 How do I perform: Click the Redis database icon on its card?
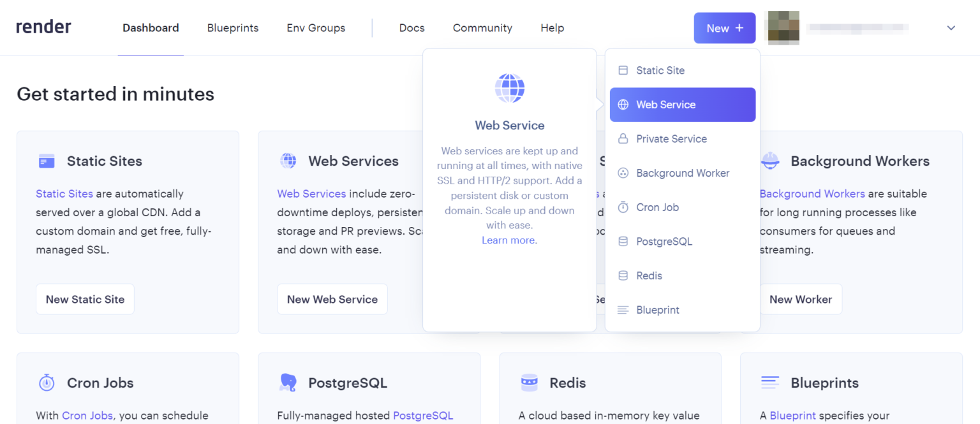click(x=529, y=382)
